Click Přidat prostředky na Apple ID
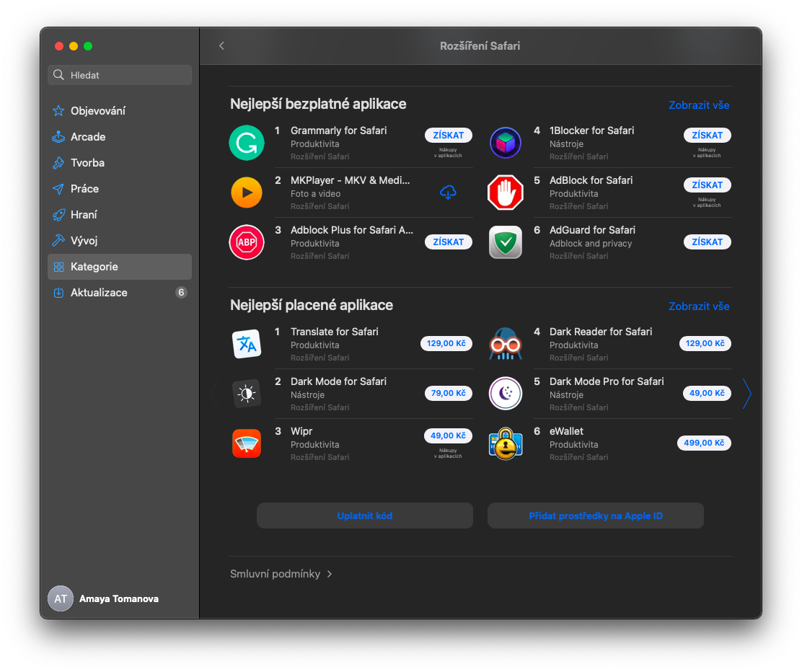 595,516
